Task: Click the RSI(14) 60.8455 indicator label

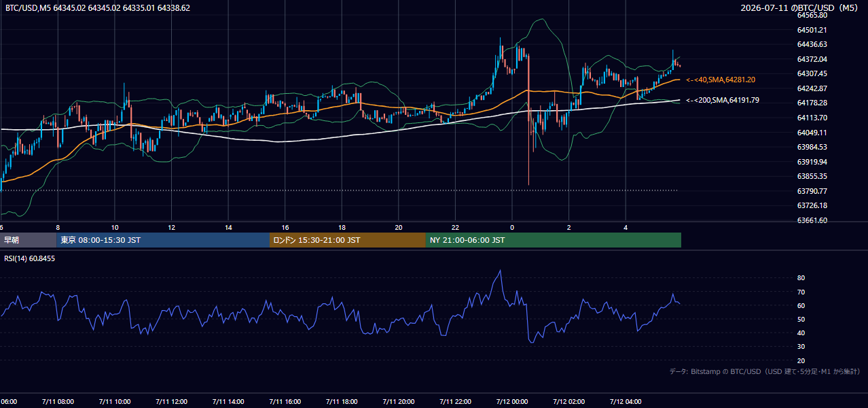Action: pos(30,258)
